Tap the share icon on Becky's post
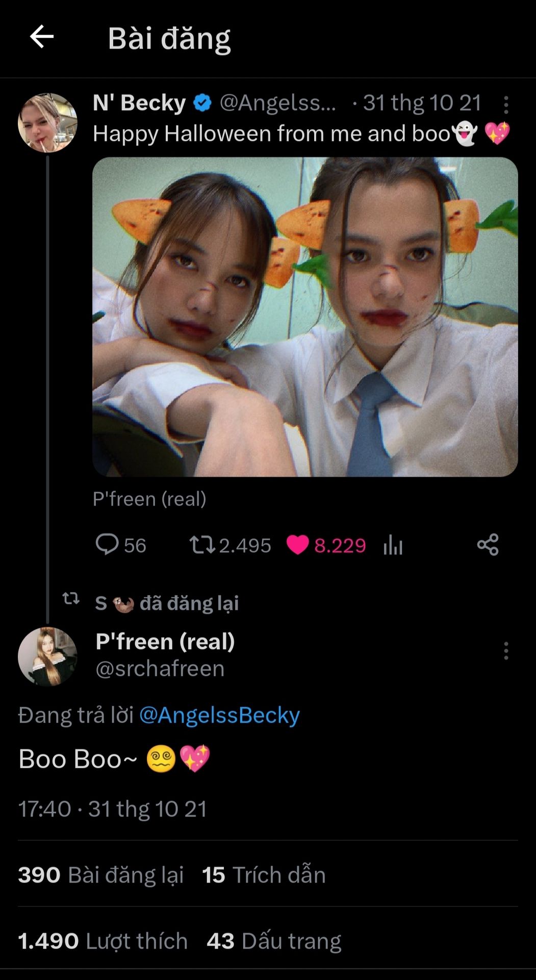This screenshot has height=980, width=536. click(x=488, y=545)
